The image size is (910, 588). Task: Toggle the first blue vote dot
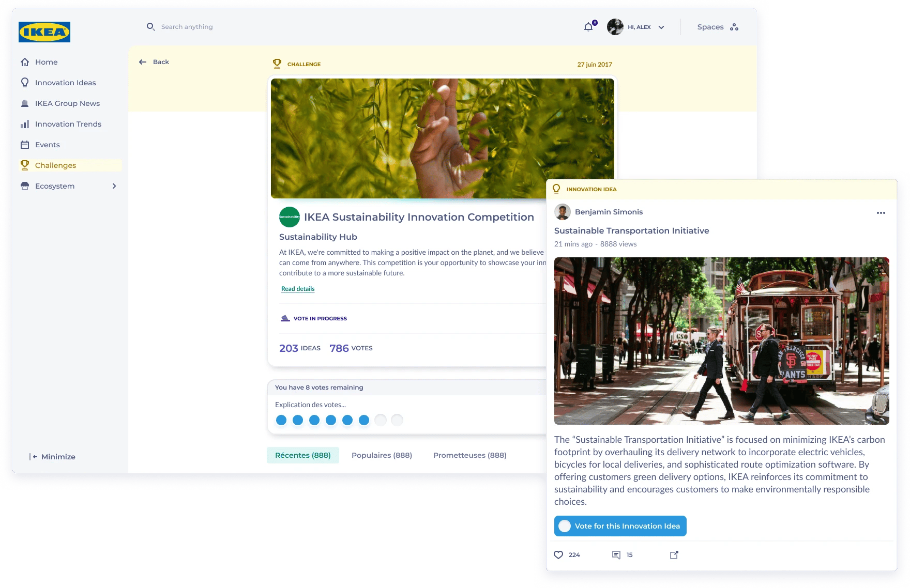coord(281,420)
